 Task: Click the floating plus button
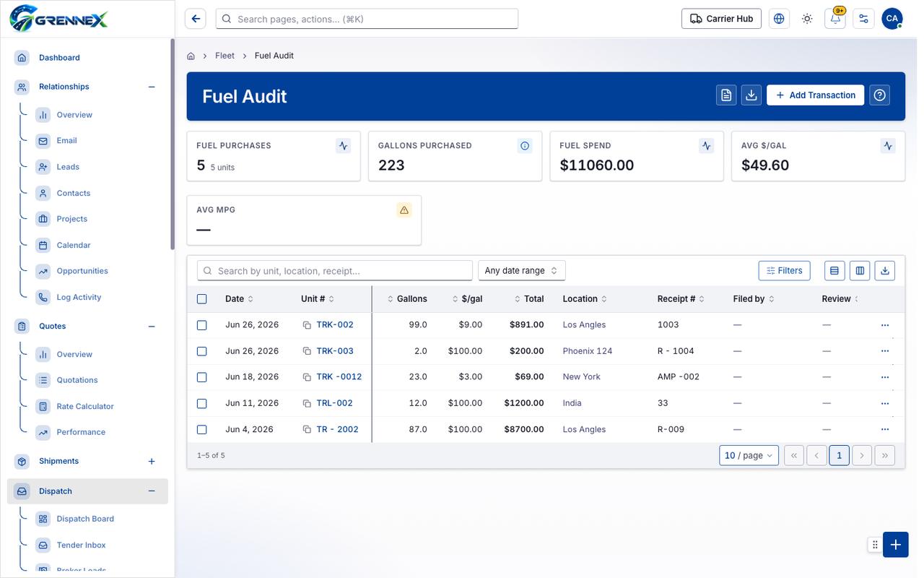click(896, 545)
